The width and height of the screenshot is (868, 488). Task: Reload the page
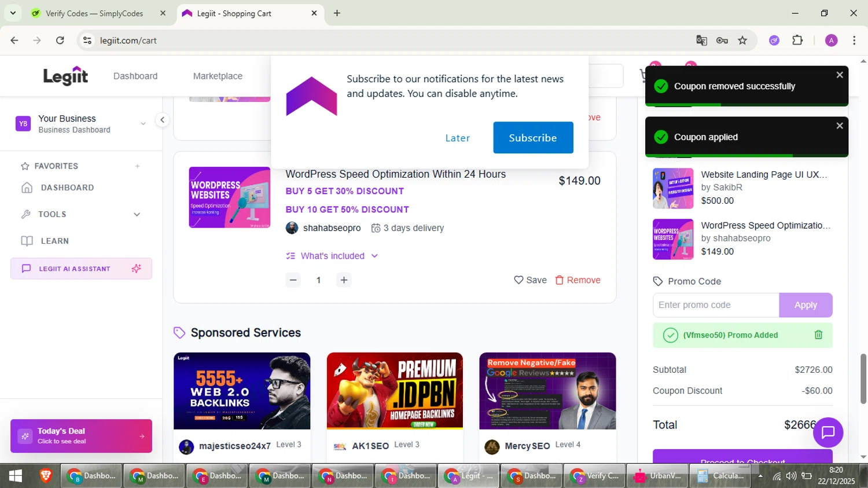click(60, 41)
